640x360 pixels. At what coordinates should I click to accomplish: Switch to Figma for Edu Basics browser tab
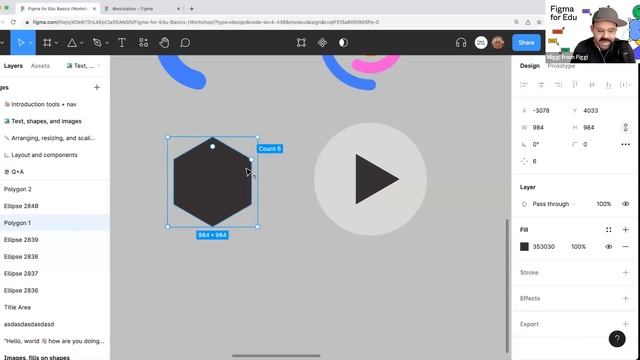(57, 8)
